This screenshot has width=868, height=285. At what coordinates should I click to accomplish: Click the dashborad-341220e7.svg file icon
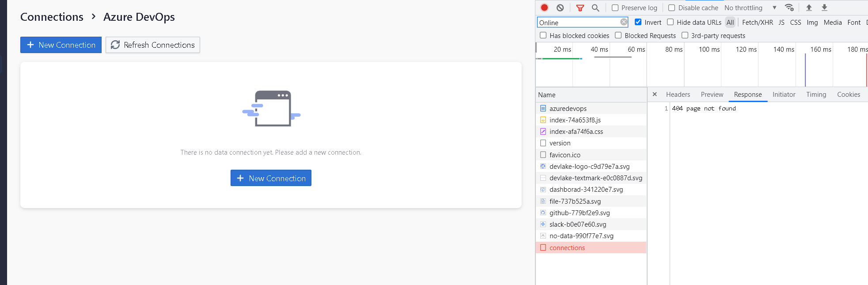543,190
